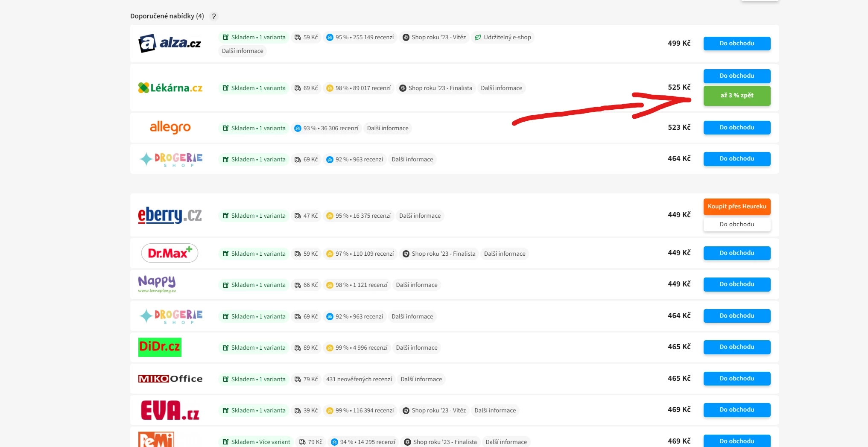Screen dimensions: 868x447
Task: Click Shop roku '23 - Finalista badge for Dr.Max
Action: click(x=439, y=254)
